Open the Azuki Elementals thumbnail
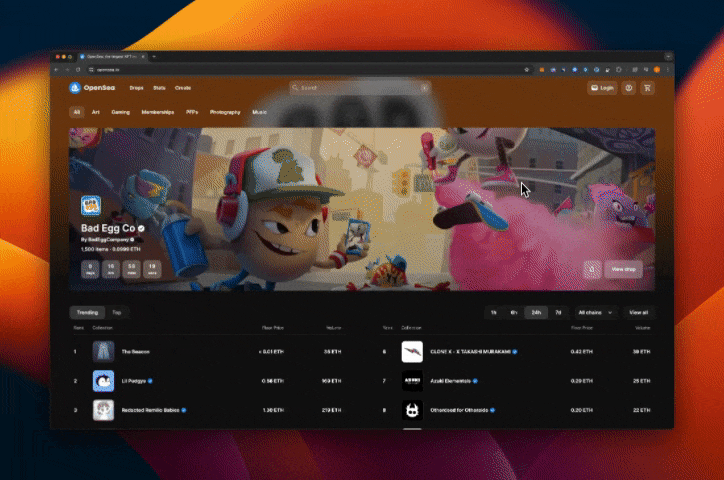The width and height of the screenshot is (724, 480). click(x=412, y=381)
